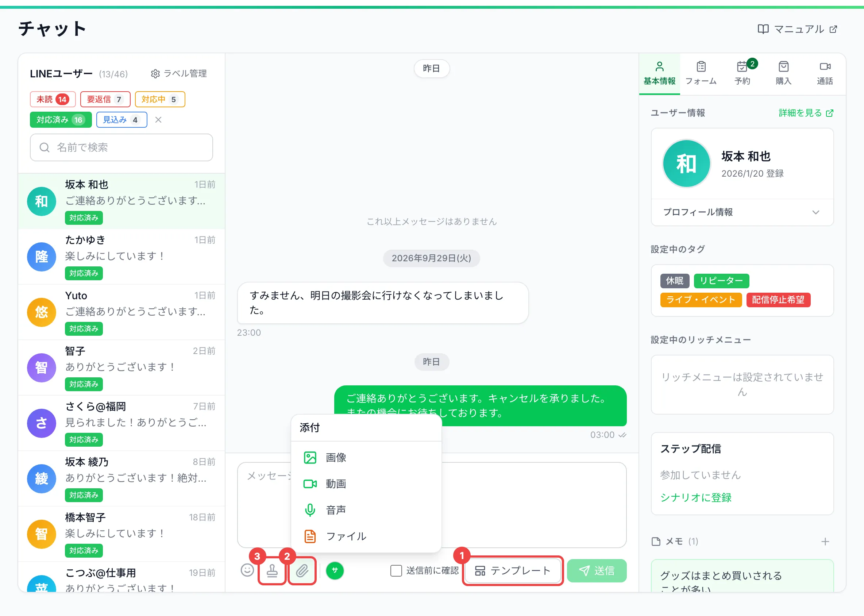Filter by 要返信 label

pos(105,99)
